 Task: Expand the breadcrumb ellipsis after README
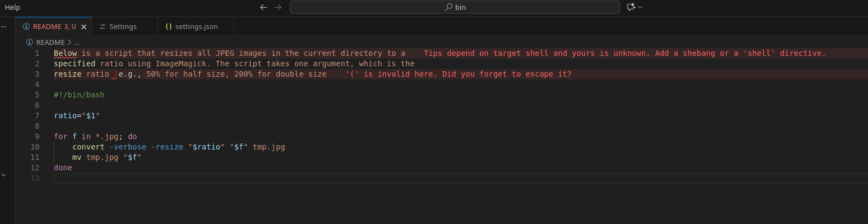tap(76, 42)
